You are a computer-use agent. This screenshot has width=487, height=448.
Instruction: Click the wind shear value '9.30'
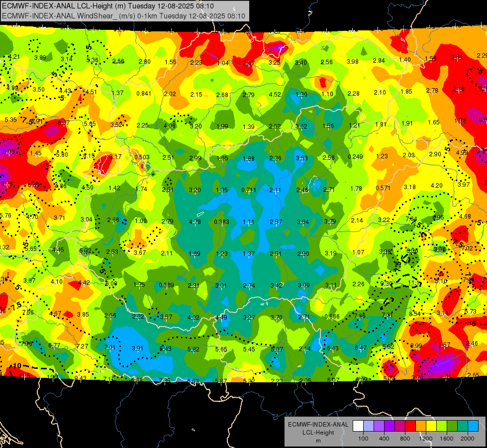[386, 283]
